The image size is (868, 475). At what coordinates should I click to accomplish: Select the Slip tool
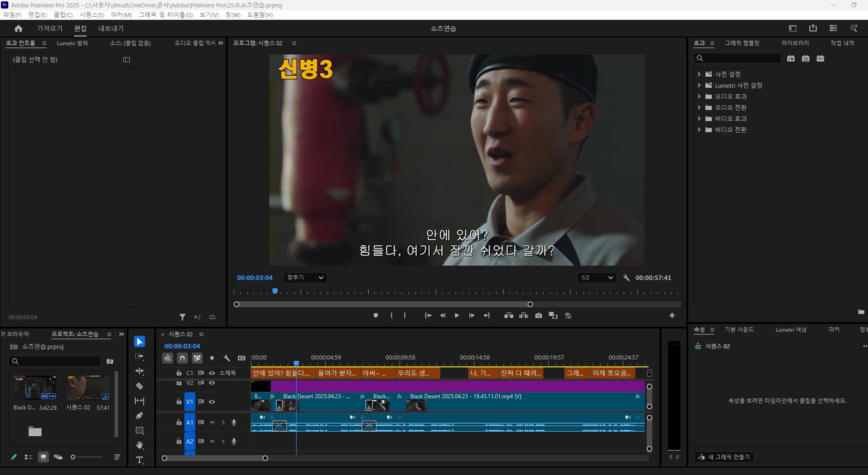tap(140, 401)
